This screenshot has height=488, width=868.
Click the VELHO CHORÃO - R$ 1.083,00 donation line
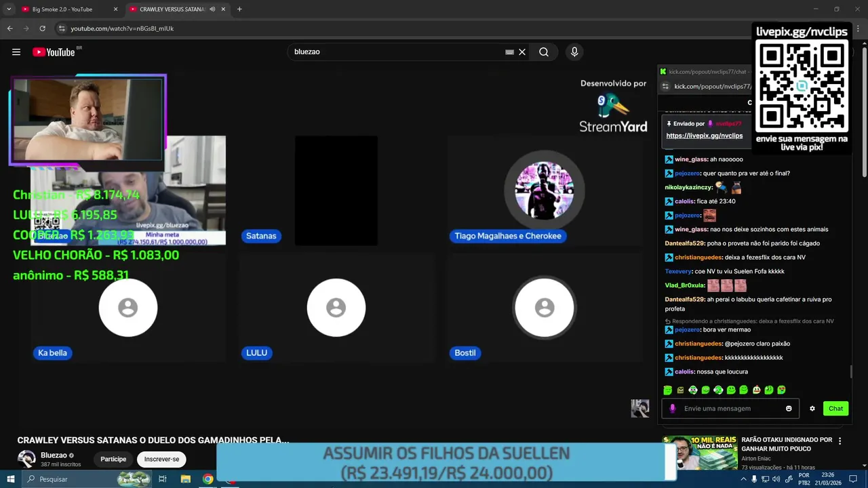click(x=96, y=256)
